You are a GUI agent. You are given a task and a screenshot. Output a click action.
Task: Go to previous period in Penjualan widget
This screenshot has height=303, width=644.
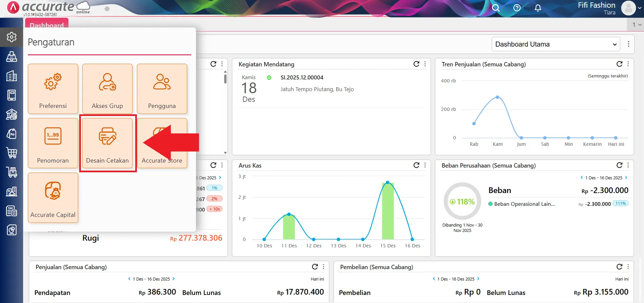tap(129, 279)
